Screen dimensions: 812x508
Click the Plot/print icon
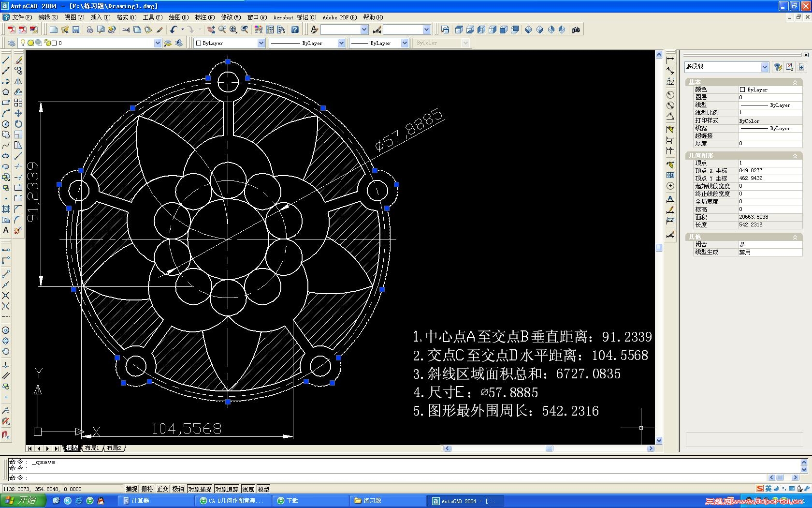click(x=90, y=30)
